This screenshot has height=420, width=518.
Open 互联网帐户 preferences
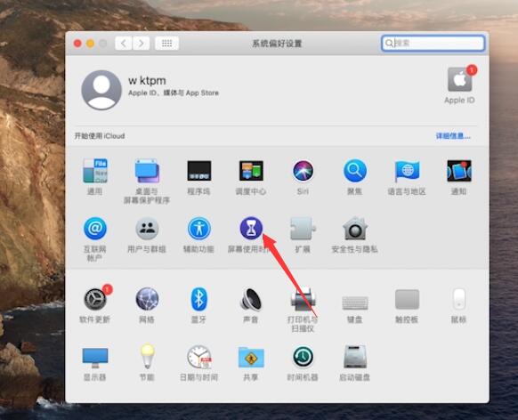click(x=95, y=228)
